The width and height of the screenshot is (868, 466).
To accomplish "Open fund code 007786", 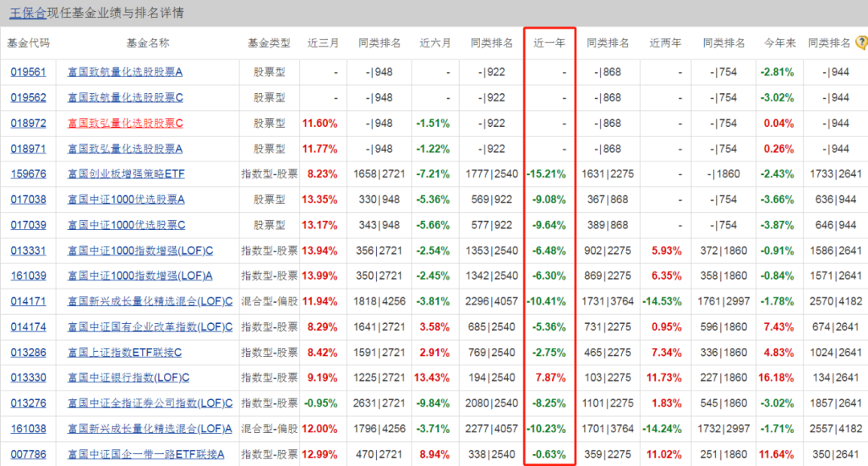I will tap(28, 454).
